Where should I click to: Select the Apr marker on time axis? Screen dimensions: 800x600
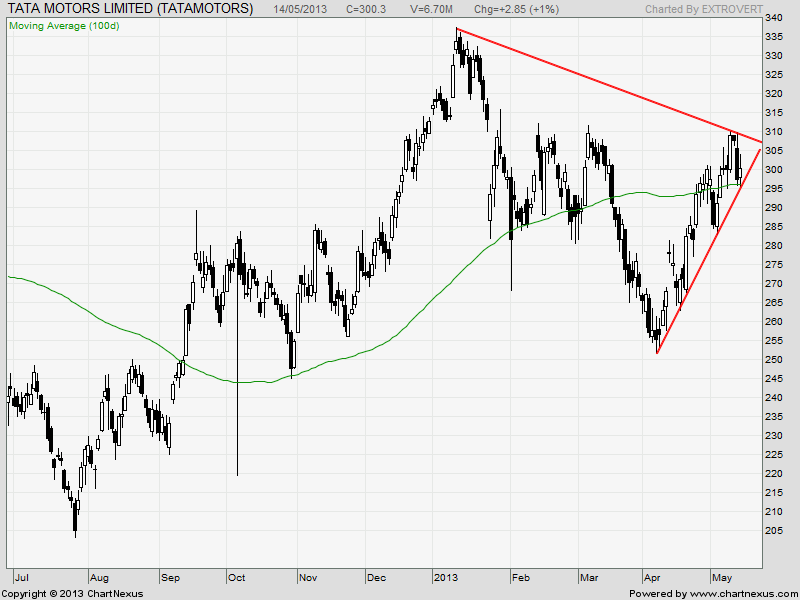click(x=652, y=577)
